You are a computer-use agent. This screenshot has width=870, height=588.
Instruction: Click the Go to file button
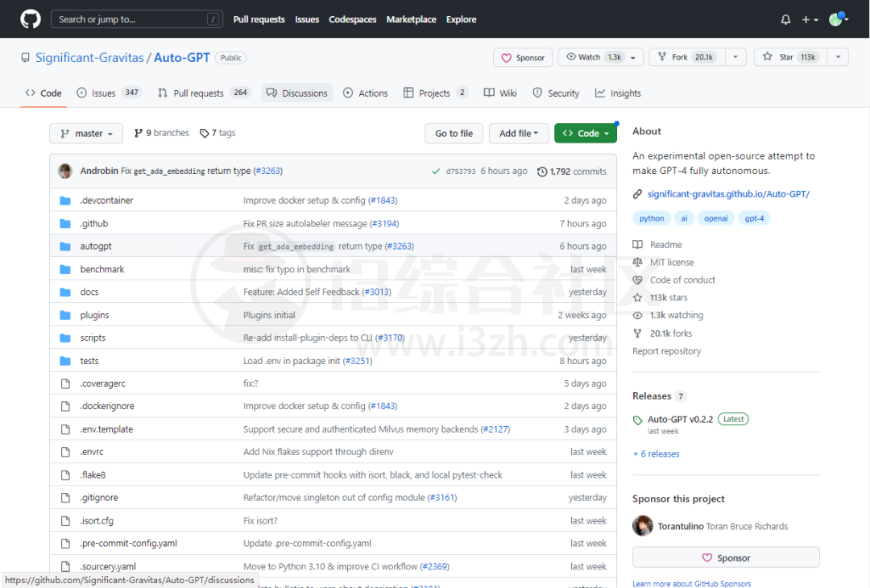click(454, 133)
